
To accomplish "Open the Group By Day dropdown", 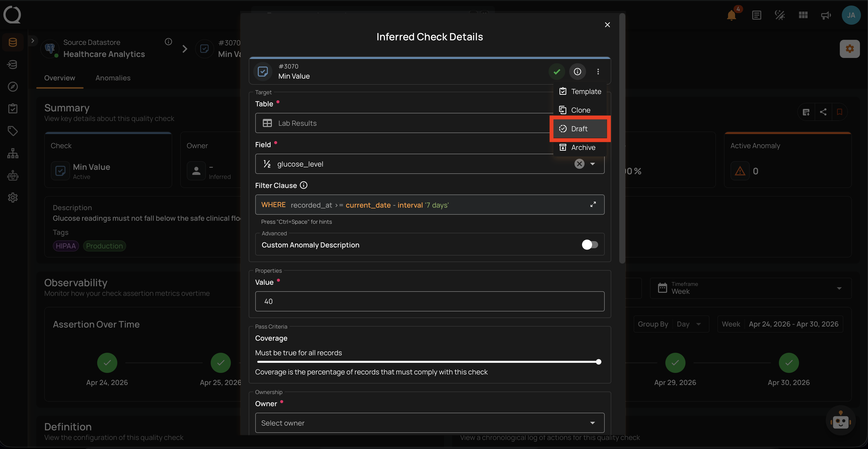I will click(671, 324).
